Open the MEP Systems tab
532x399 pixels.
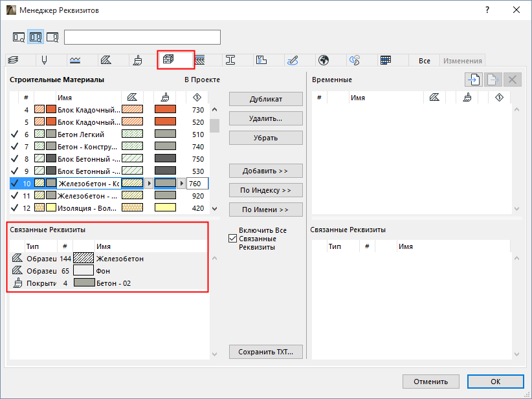[x=293, y=60]
